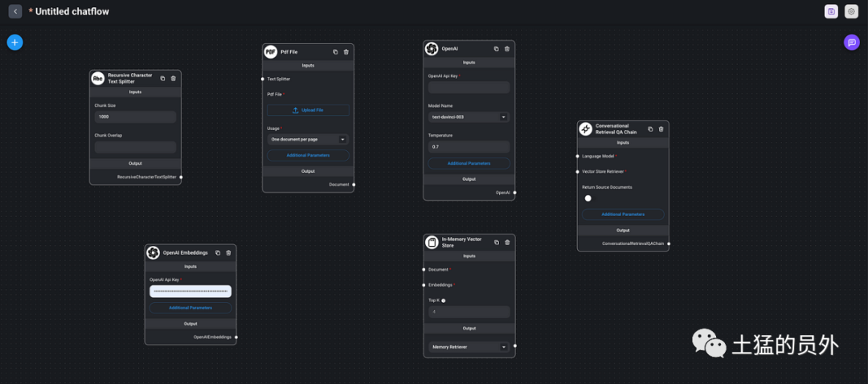
Task: Delete the OpenAI Embeddings node
Action: (228, 253)
